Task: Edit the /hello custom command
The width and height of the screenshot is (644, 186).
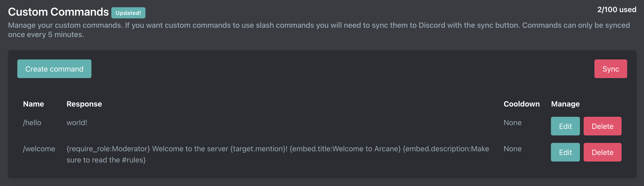Action: 565,126
